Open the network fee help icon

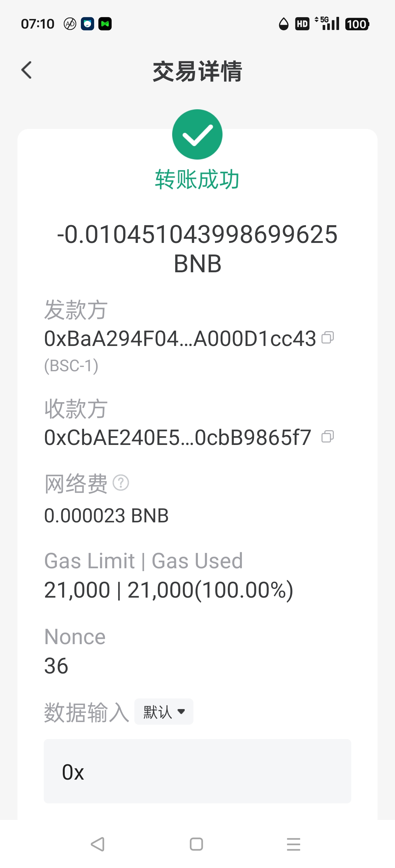[x=121, y=483]
